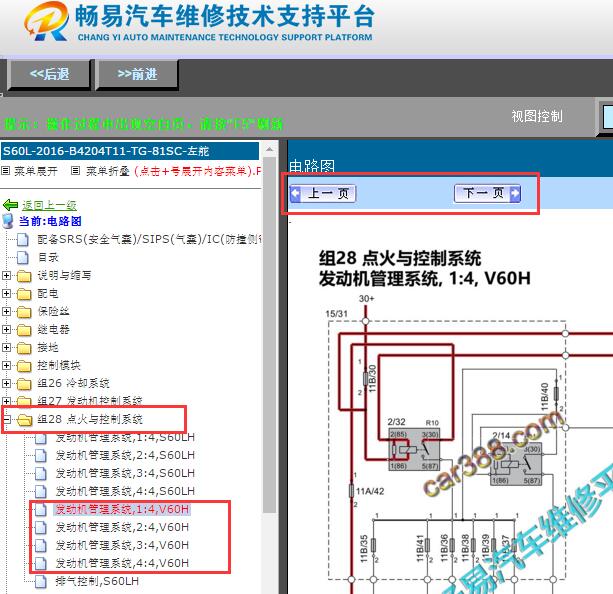The width and height of the screenshot is (613, 594).
Task: Open 发动机管理系统,3:4,V60H diagram
Action: pyautogui.click(x=122, y=545)
